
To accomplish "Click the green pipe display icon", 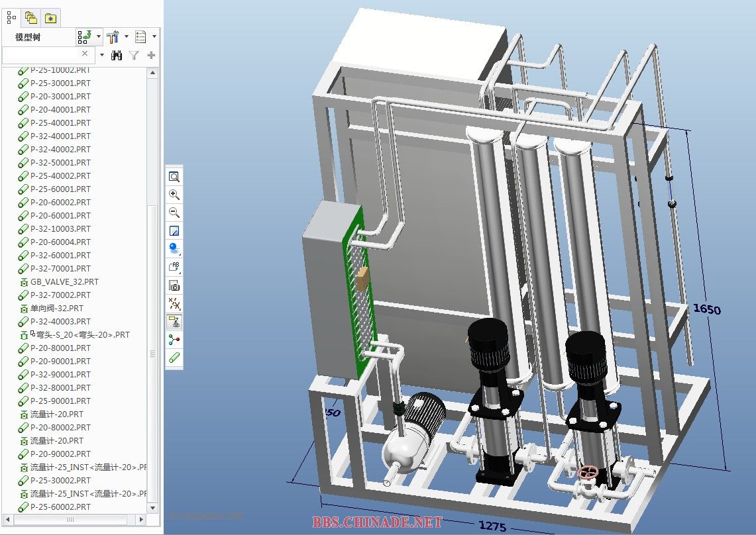I will (x=174, y=358).
